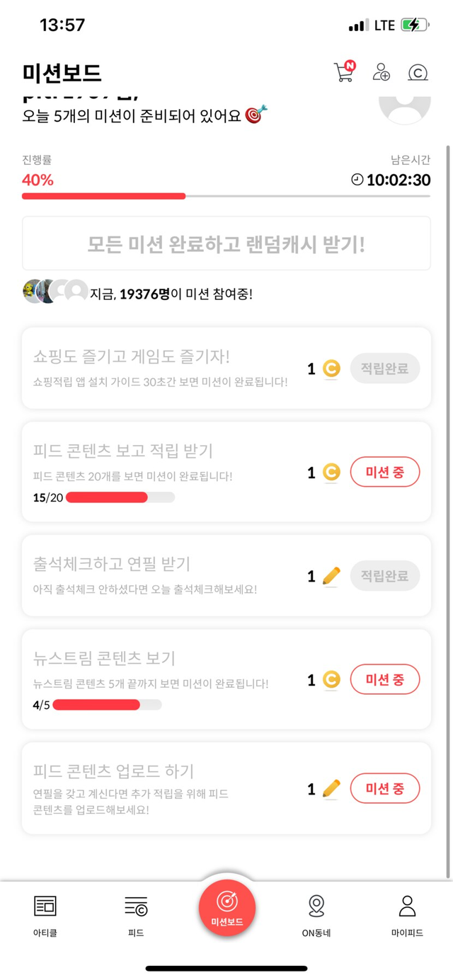Screen dimensions: 453x980
Task: Open the shopping cart icon
Action: (x=344, y=72)
